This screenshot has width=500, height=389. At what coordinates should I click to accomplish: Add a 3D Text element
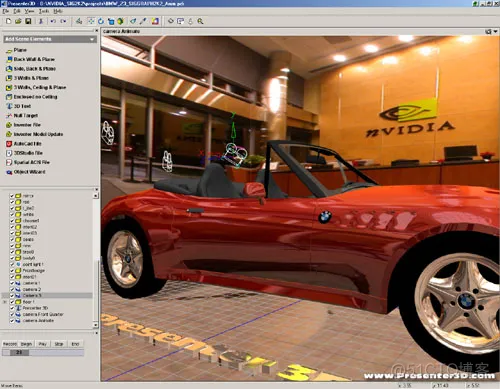(x=19, y=106)
